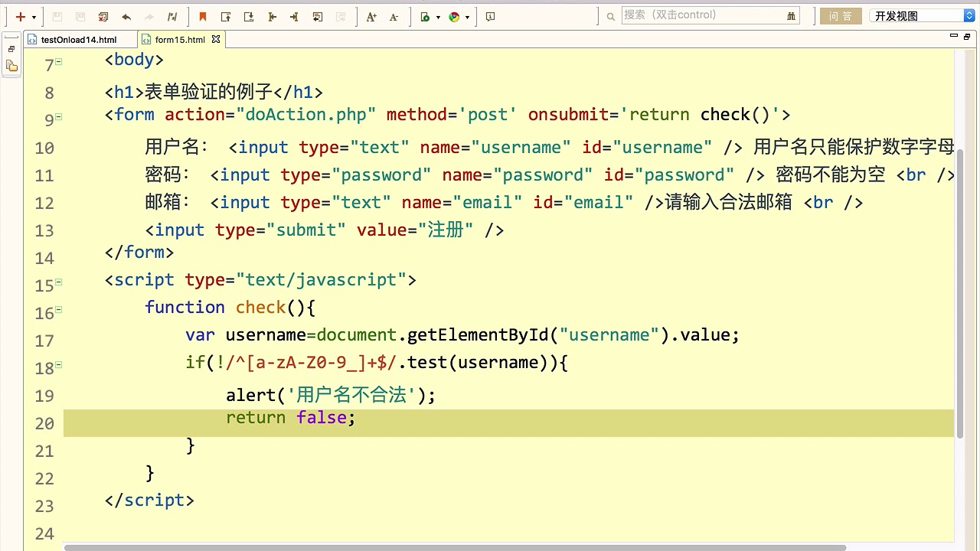Open the project explorer icon in left sidebar

point(11,67)
